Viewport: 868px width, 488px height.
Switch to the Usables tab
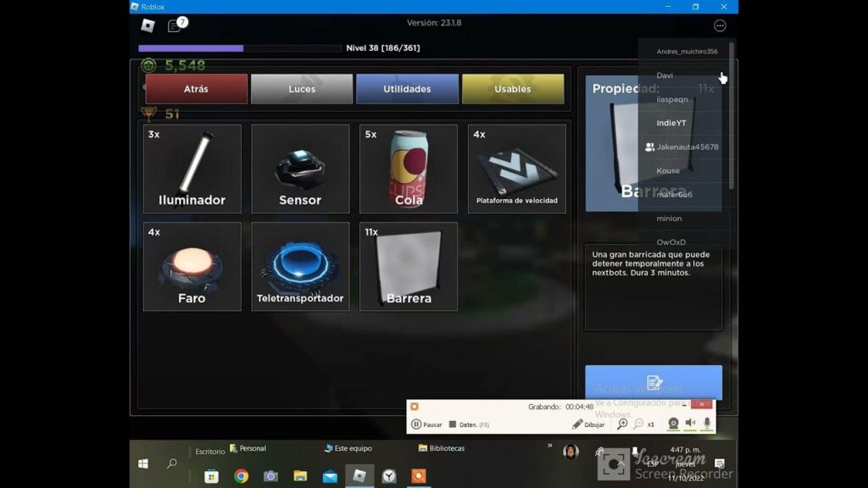pyautogui.click(x=513, y=89)
